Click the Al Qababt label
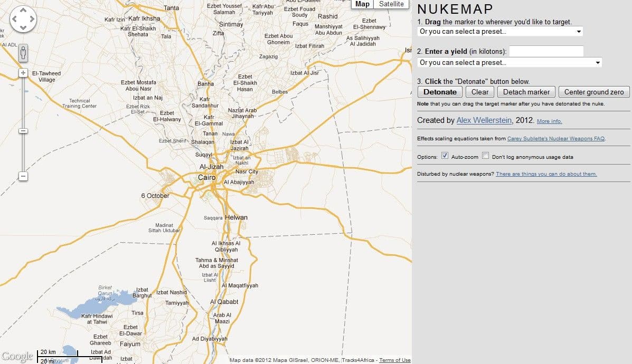This screenshot has width=632, height=364. 224,302
